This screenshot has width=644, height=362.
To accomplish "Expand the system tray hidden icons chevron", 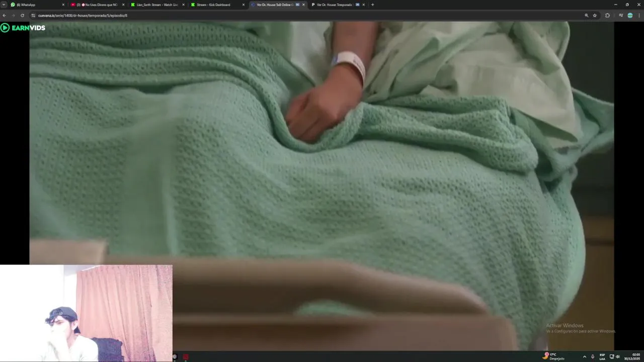I will click(x=584, y=357).
